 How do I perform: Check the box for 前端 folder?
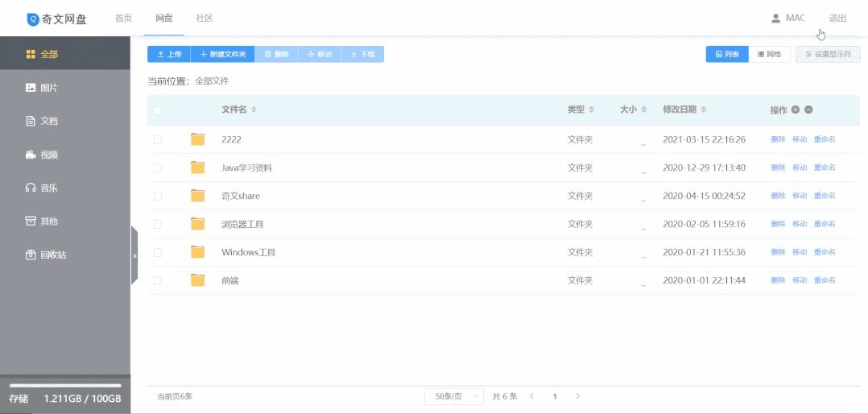[x=158, y=280]
